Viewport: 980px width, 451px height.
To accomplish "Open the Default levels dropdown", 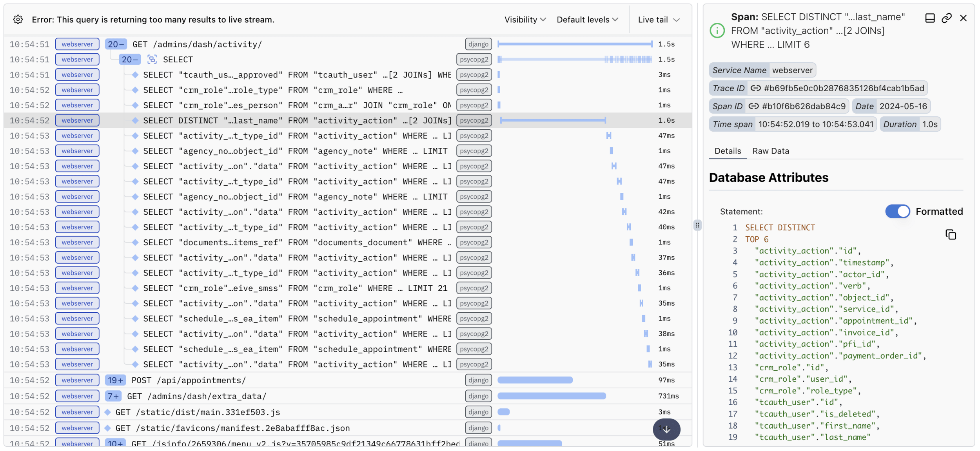I will pos(587,20).
